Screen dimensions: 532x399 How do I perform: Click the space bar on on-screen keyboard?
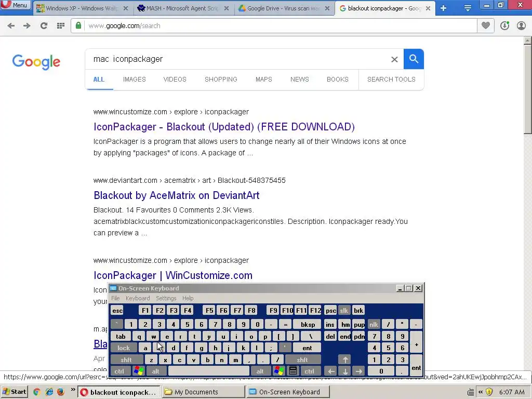(x=209, y=371)
